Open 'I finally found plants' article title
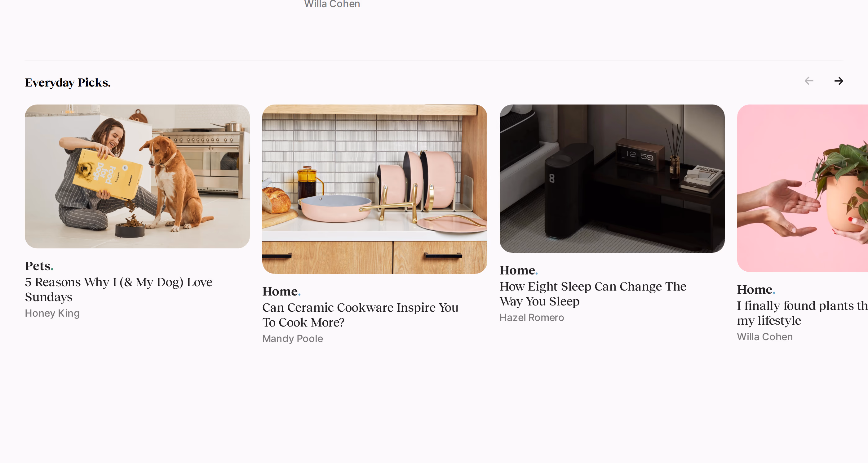This screenshot has height=463, width=868. pyautogui.click(x=802, y=313)
